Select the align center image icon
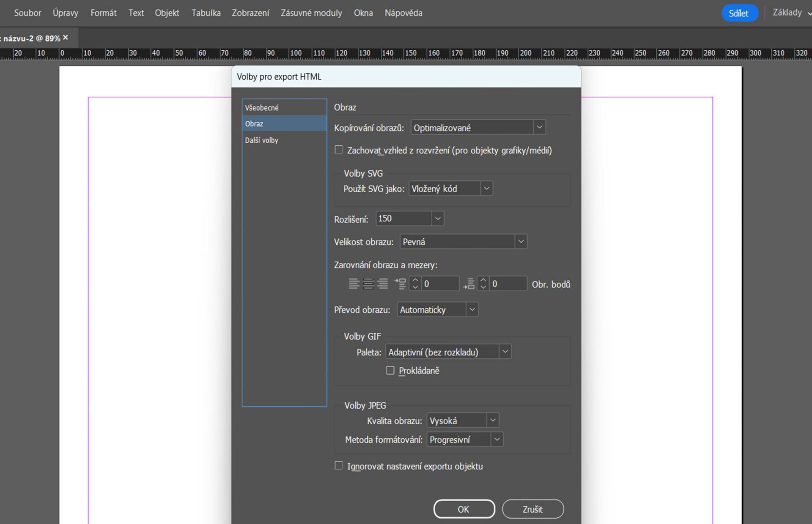The image size is (812, 524). 368,284
